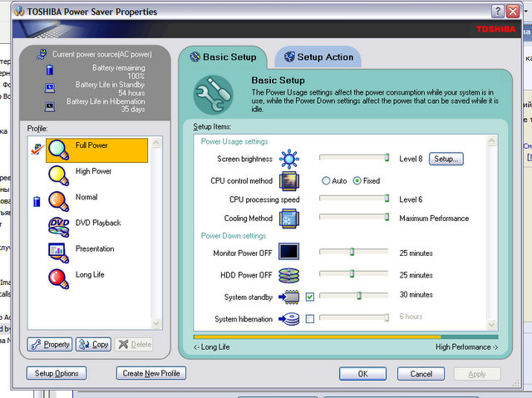The image size is (532, 398).
Task: Adjust the System standby time slider
Action: tap(354, 296)
